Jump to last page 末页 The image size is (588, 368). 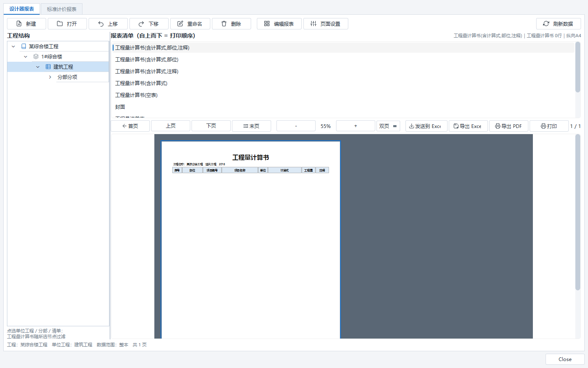click(252, 126)
